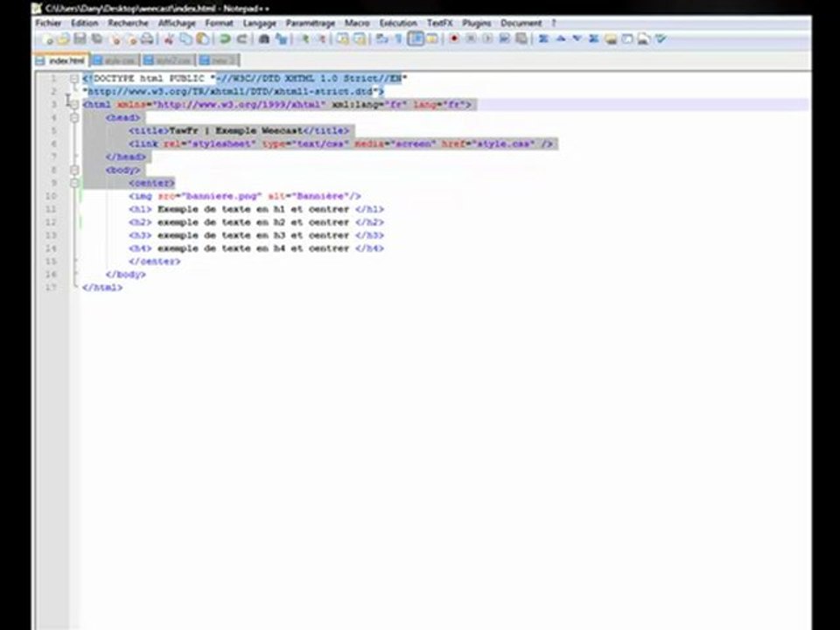Screen dimensions: 840x630
Task: Toggle Show all characters paragraph icon
Action: pyautogui.click(x=399, y=39)
